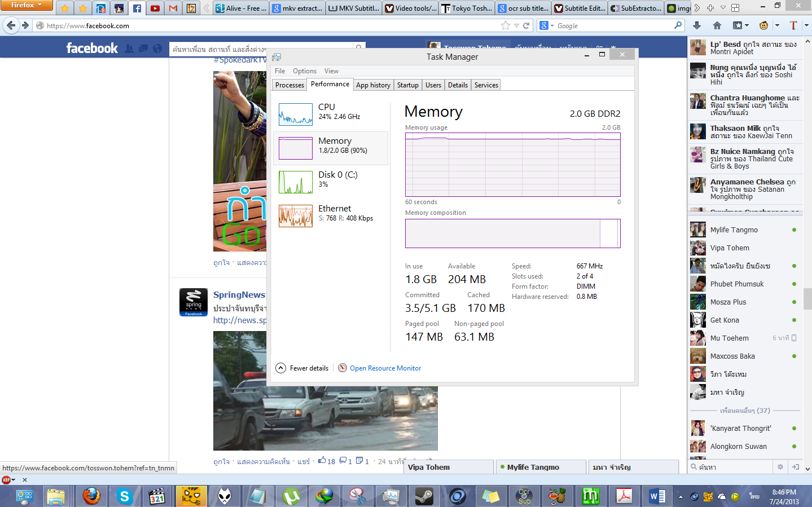812x507 pixels.
Task: Open Adobe Reader from the taskbar
Action: pos(624,496)
